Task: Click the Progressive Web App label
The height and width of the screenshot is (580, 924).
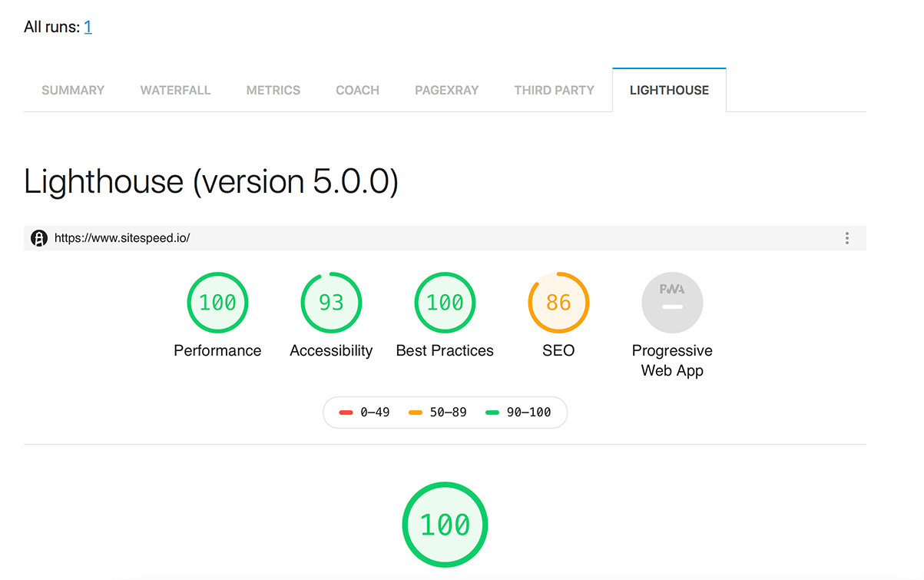Action: [x=672, y=360]
